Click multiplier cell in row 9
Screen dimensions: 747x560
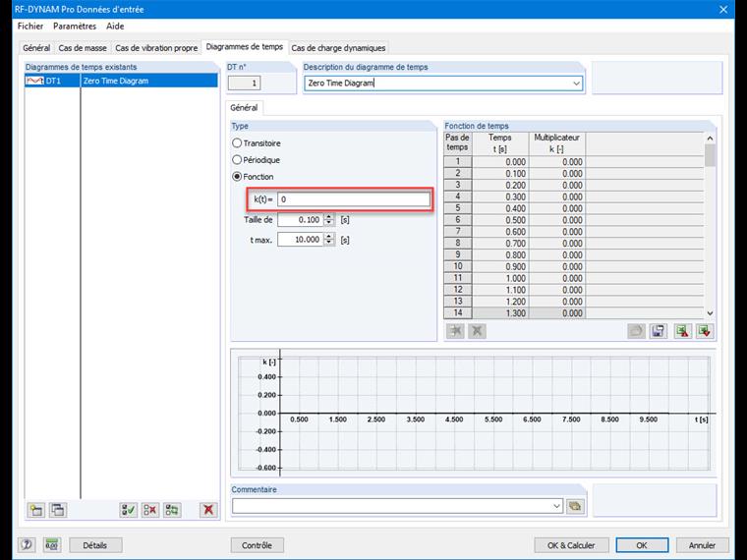(x=557, y=254)
